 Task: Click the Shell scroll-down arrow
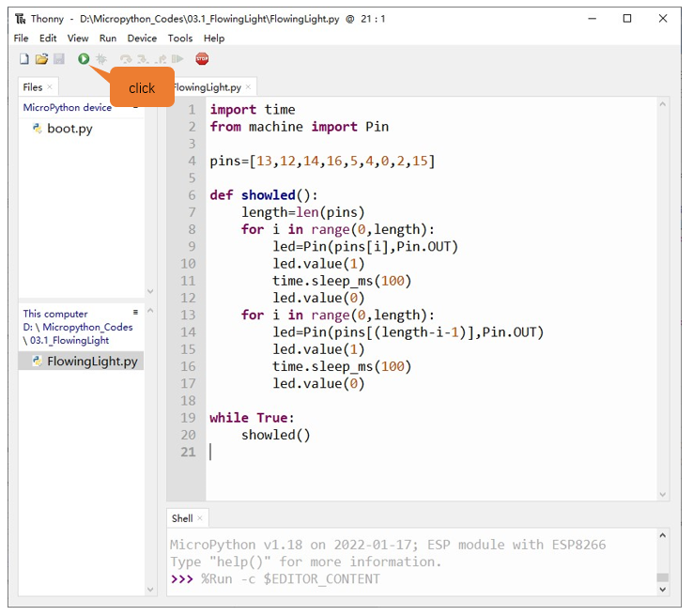tap(663, 589)
